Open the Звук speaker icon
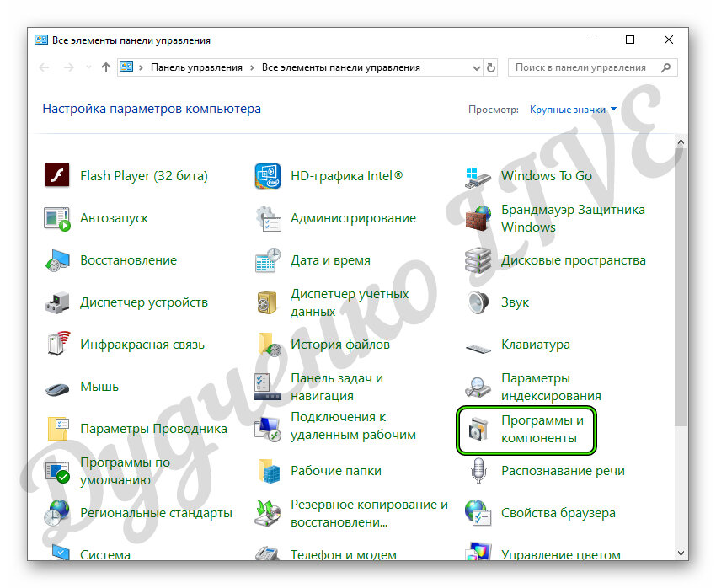The width and height of the screenshot is (716, 588). tap(478, 302)
